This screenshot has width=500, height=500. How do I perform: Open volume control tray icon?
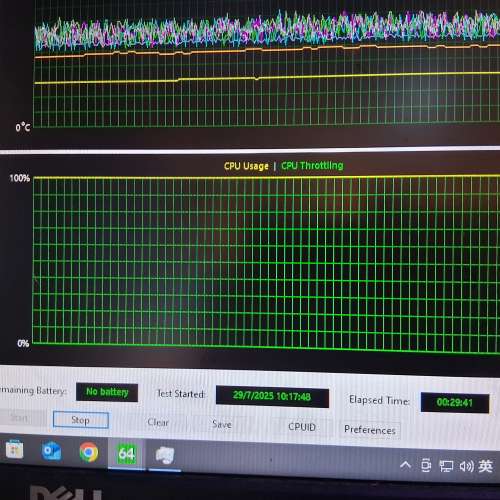(x=466, y=466)
